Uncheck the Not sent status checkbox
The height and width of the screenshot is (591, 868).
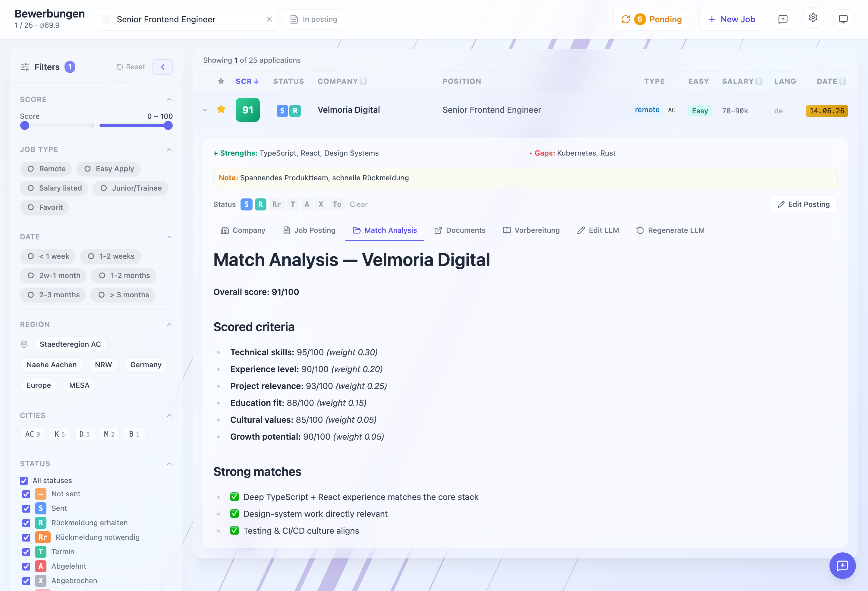(26, 494)
